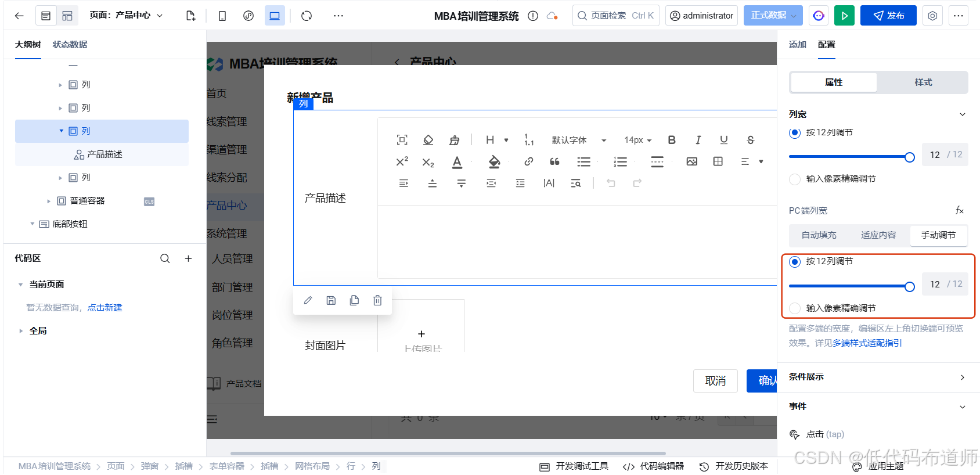This screenshot has height=475, width=980.
Task: Apply strikethrough in the editor toolbar
Action: pos(751,140)
